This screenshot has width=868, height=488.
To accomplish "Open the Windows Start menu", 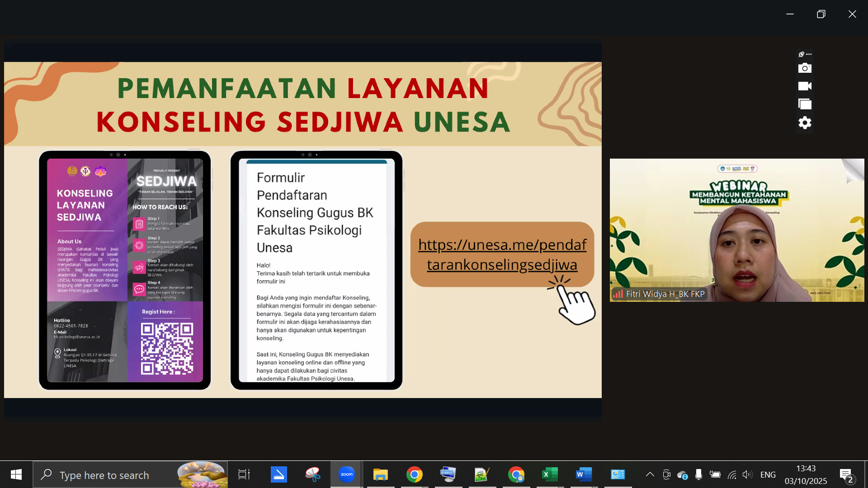I will (x=16, y=474).
